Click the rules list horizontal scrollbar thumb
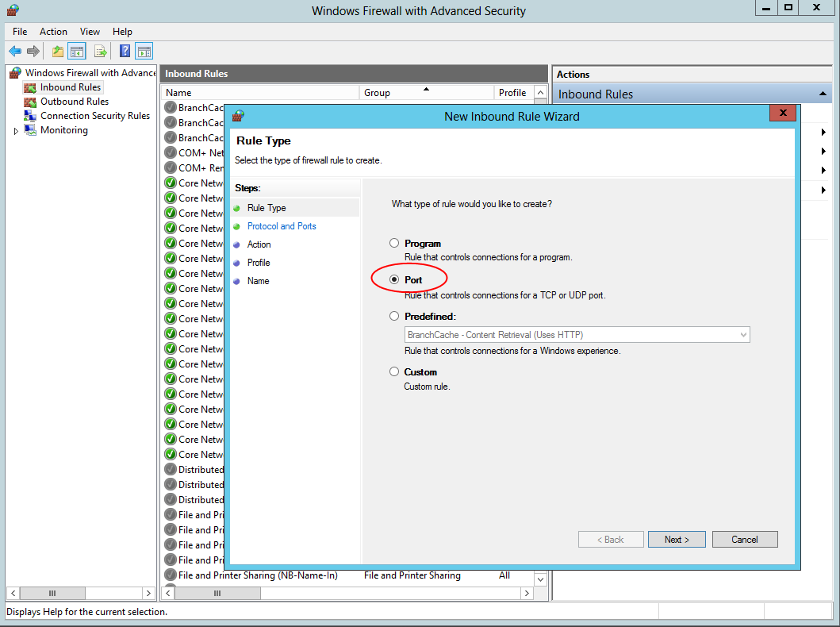840x627 pixels. 217,593
